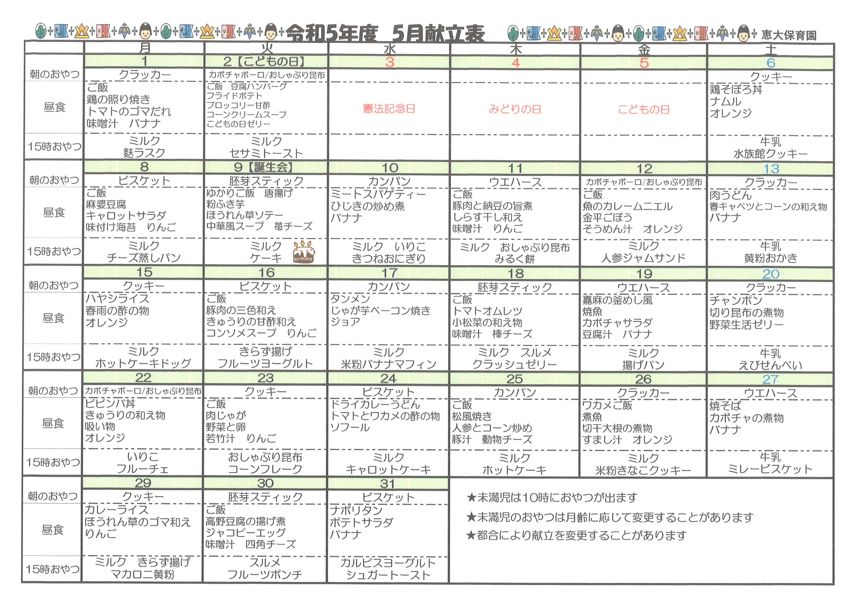868x614 pixels.
Task: Click the lunch item 金平ごぼう
Action: (x=607, y=218)
